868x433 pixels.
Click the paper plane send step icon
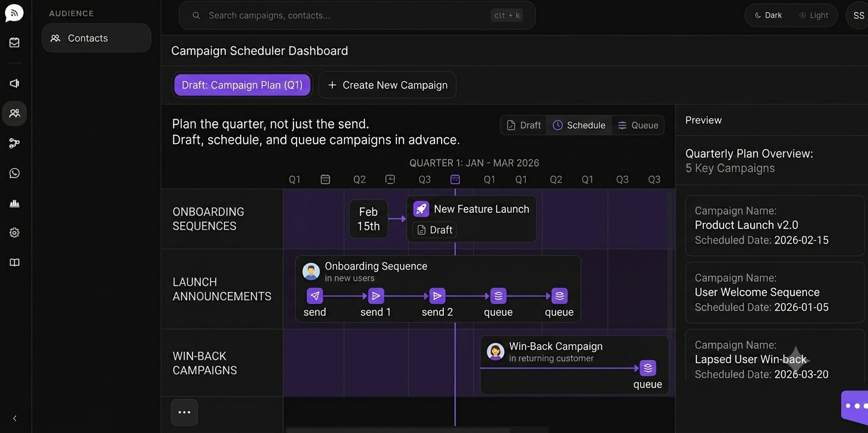click(315, 296)
